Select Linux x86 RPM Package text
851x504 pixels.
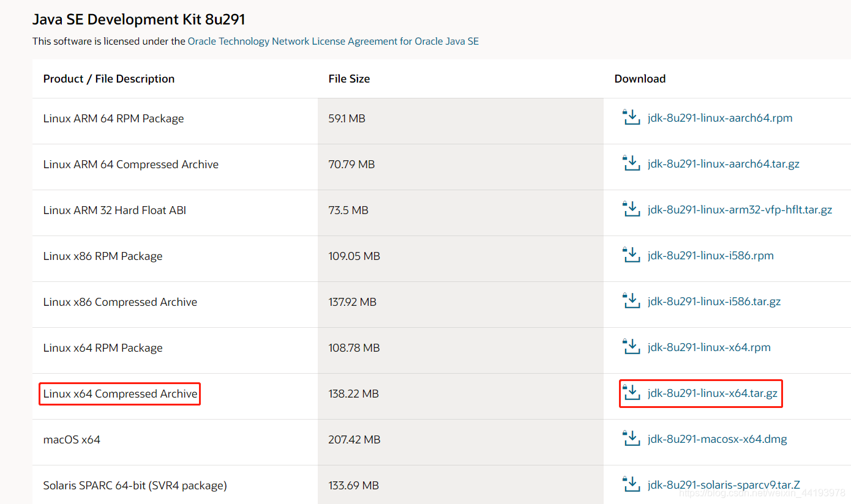coord(103,256)
